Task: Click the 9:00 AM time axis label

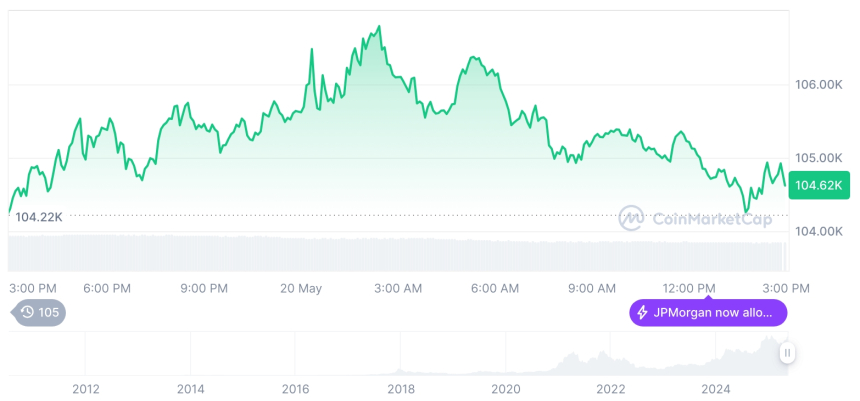Action: [592, 288]
